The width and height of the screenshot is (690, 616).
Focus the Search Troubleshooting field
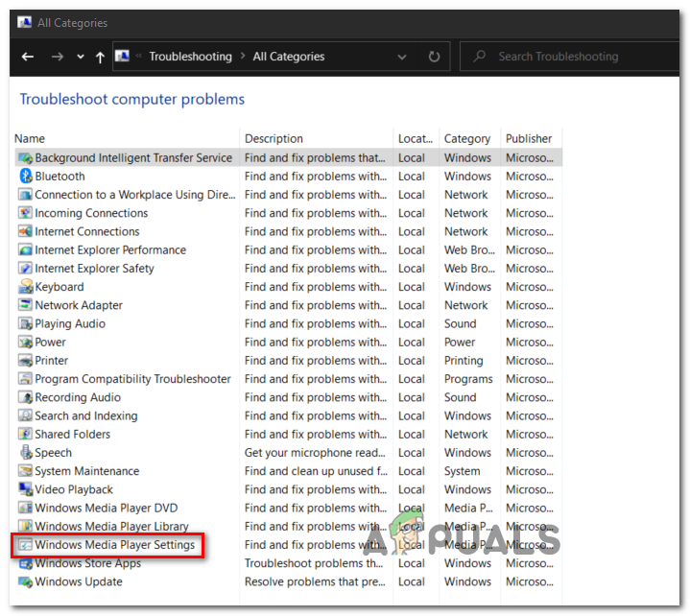pos(569,57)
